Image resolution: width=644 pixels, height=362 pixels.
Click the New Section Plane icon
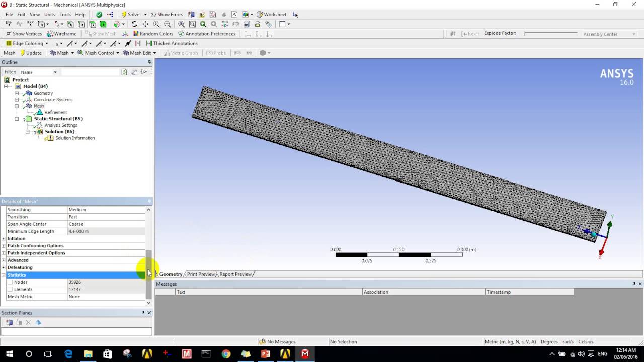click(9, 322)
